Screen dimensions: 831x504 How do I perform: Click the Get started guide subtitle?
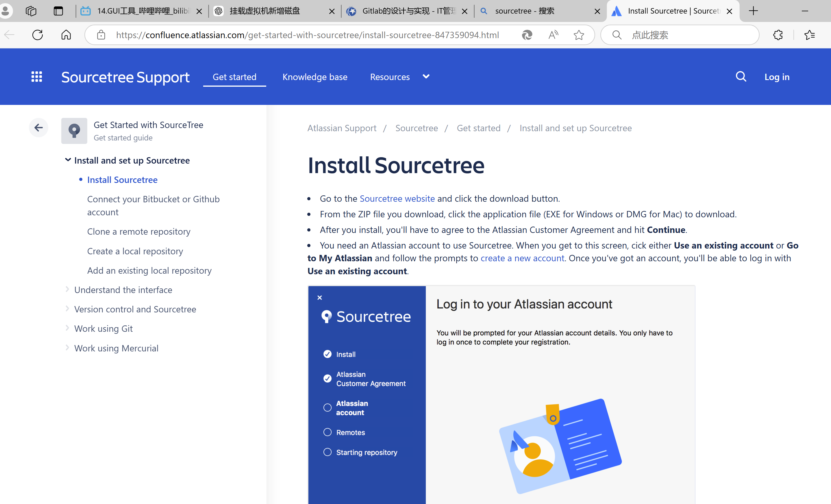[x=123, y=138]
